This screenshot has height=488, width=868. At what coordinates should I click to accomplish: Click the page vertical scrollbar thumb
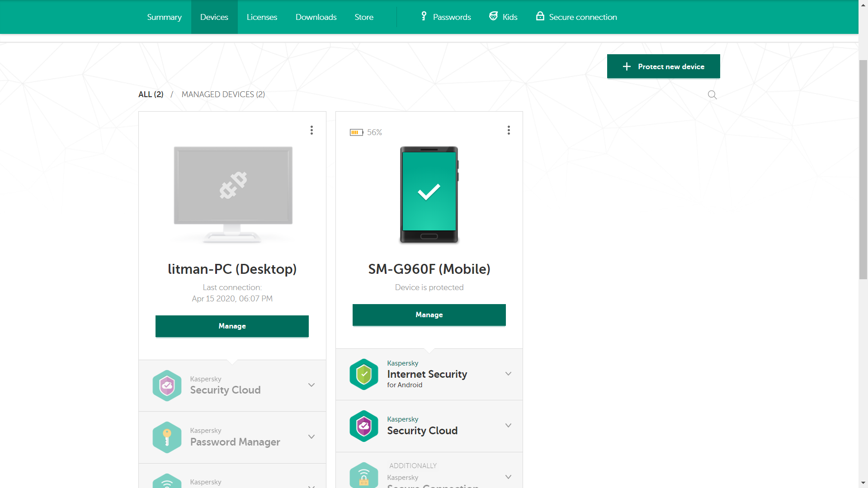point(863,169)
